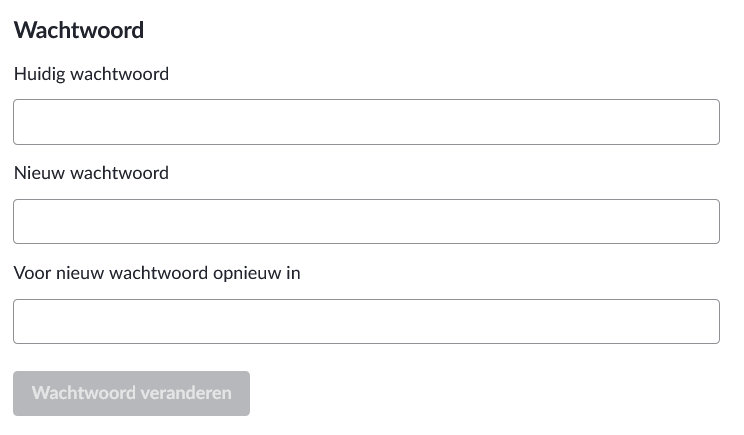Select the Voor nieuw wachtwoord opnieuw in field

point(366,322)
